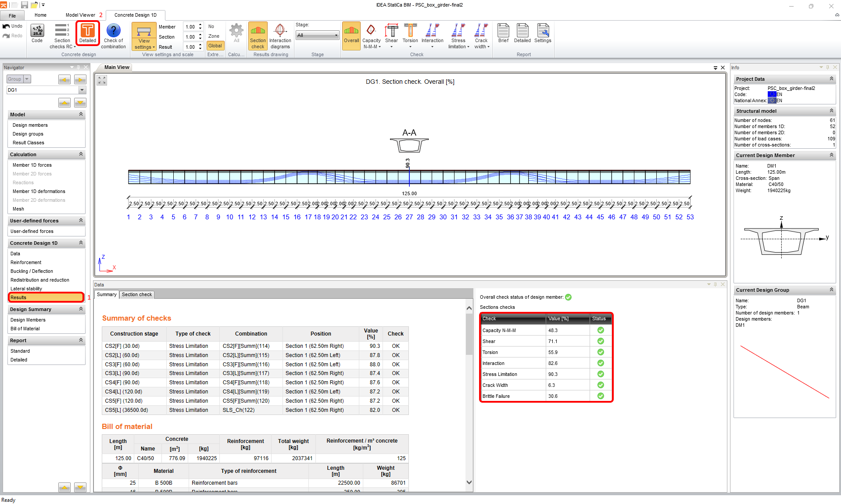Toggle the Global extreme option
Viewport: 841px width, 504px height.
tap(215, 46)
